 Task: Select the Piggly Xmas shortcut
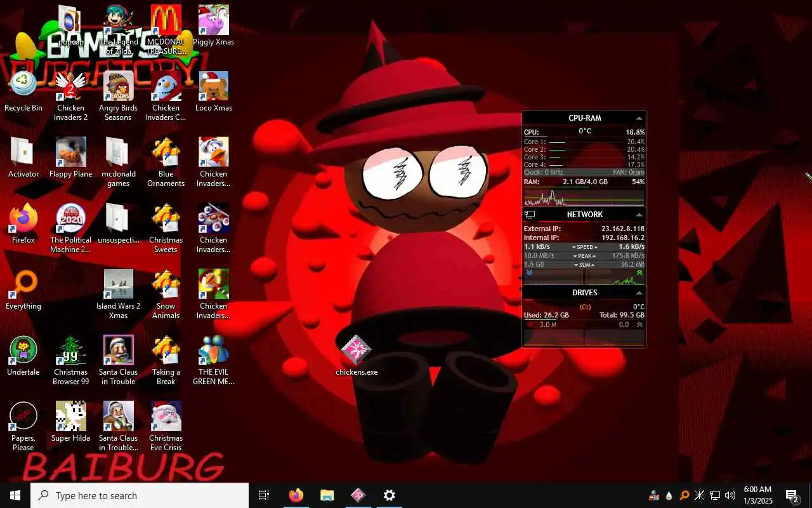tap(214, 26)
